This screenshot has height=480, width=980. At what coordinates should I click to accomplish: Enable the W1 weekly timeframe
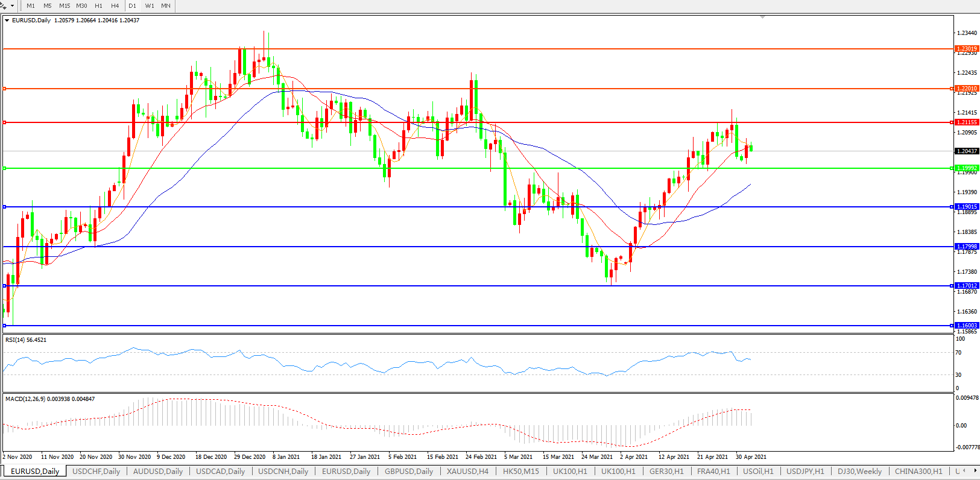pyautogui.click(x=150, y=5)
